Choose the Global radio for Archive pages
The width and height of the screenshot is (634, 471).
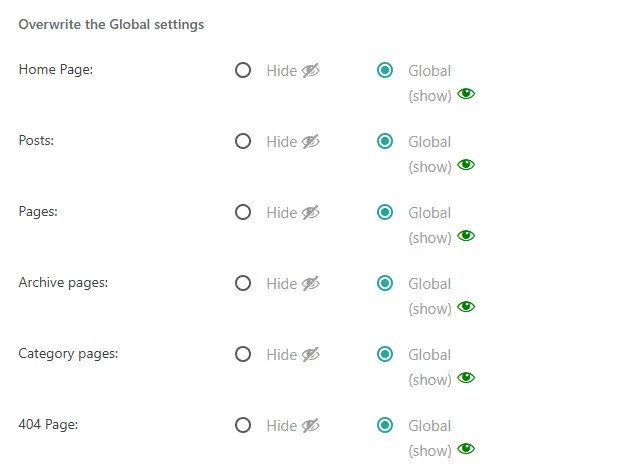point(385,283)
